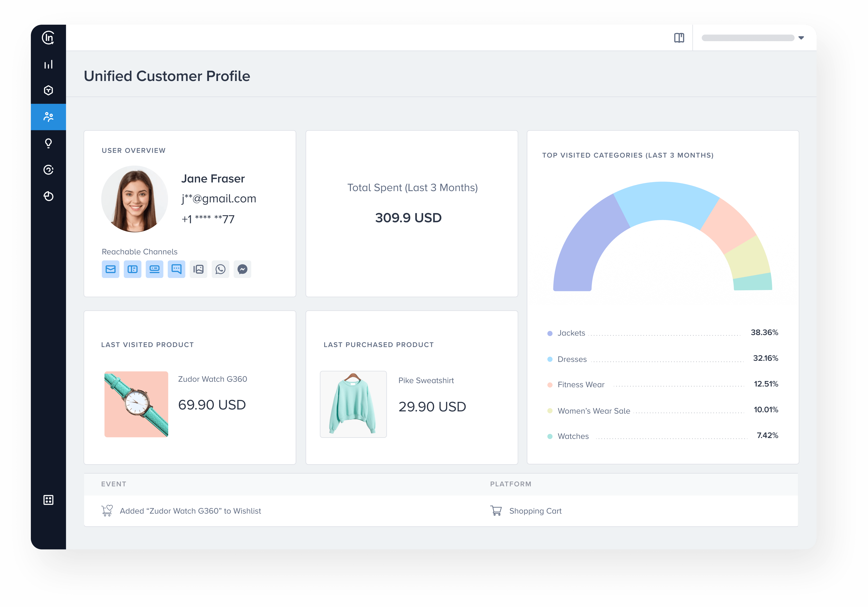Open the analytics bar chart sidebar icon
Screen dimensions: 868x607
tap(48, 65)
